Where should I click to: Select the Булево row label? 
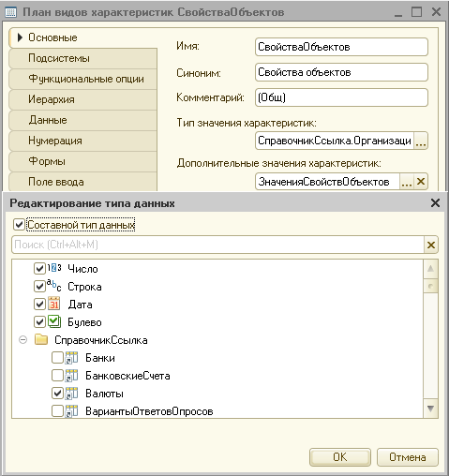(84, 322)
